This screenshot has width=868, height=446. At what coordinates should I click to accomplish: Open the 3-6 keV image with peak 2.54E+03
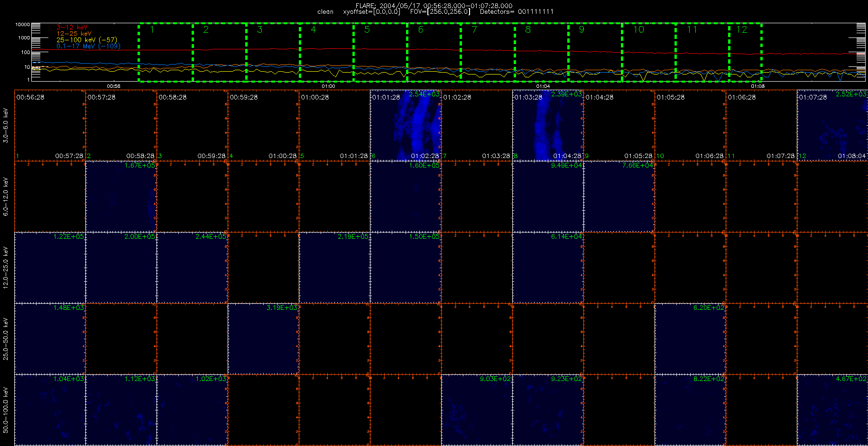pyautogui.click(x=406, y=125)
